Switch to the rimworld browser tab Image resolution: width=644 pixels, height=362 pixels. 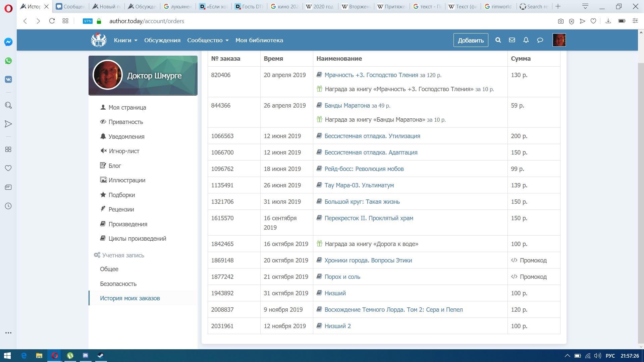coord(498,6)
